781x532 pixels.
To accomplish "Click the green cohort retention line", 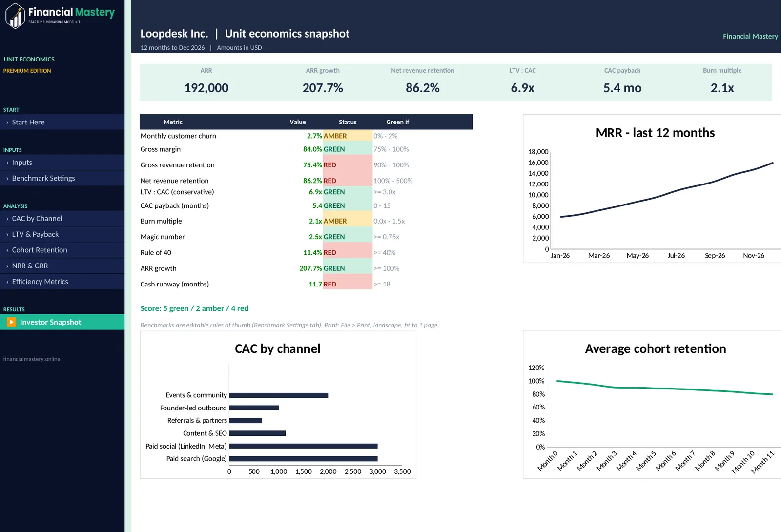I will [x=665, y=388].
